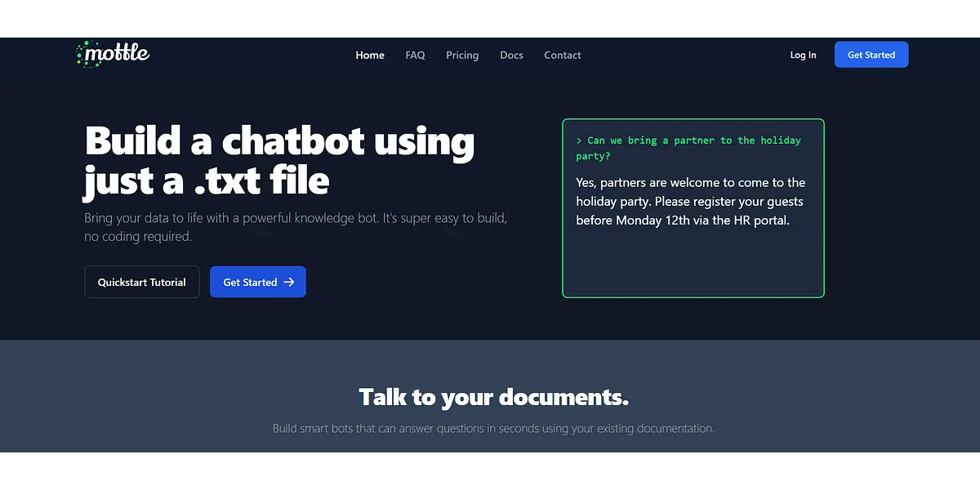Image resolution: width=980 pixels, height=490 pixels.
Task: Go to the Home nav item
Action: [370, 56]
